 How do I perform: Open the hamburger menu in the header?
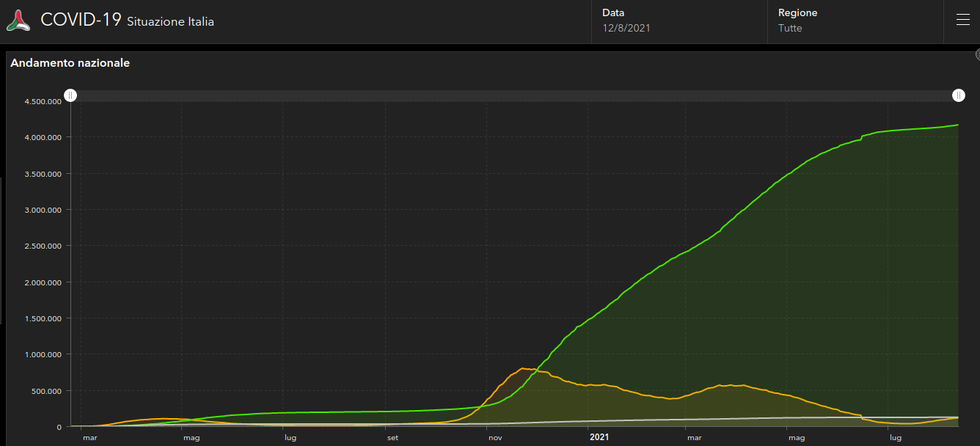(962, 21)
